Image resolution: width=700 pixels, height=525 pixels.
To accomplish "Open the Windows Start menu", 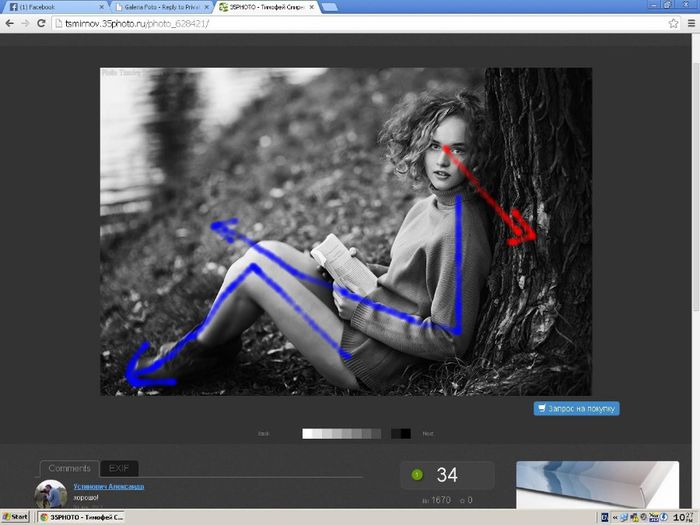I will [16, 517].
